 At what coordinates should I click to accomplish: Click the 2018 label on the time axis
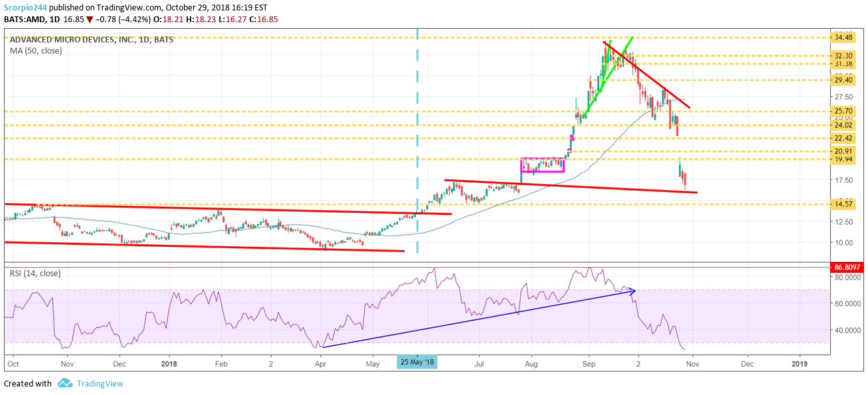[x=168, y=364]
